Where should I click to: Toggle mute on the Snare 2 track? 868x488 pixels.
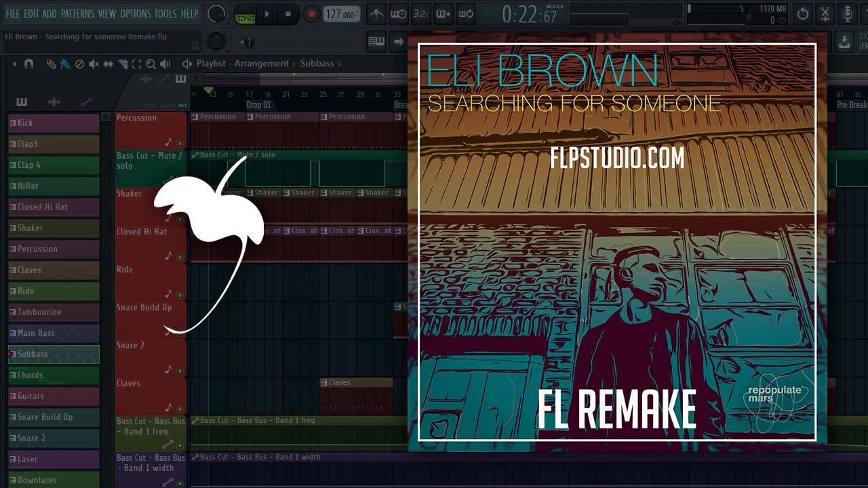[180, 371]
